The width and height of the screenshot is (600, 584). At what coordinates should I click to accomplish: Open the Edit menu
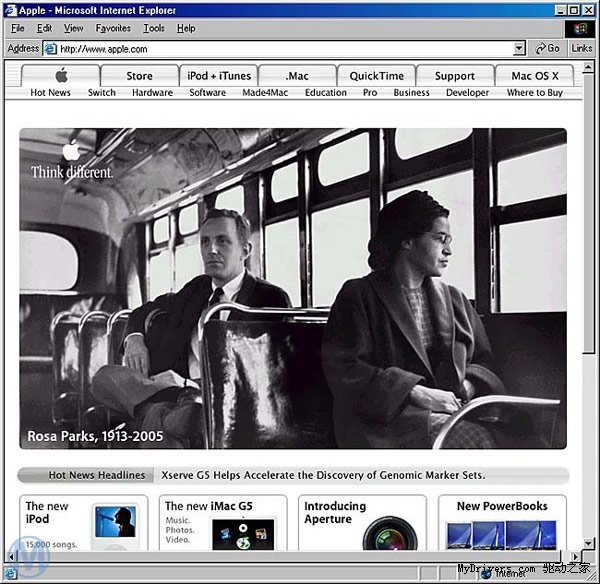(44, 28)
